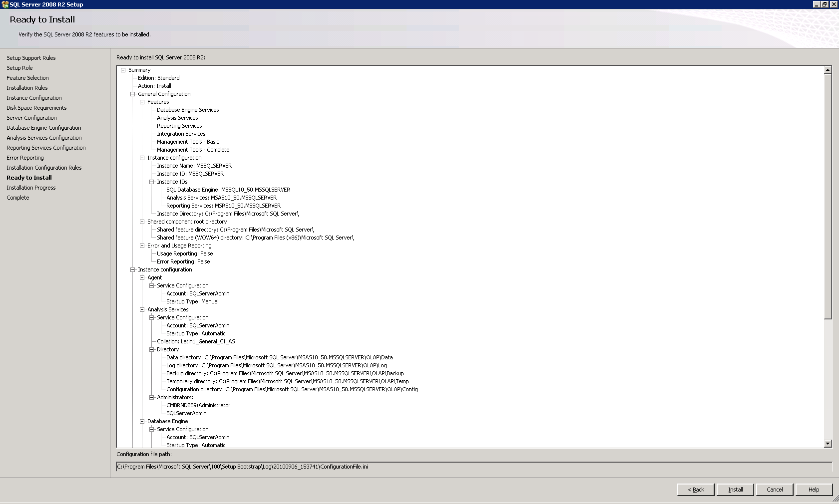Cancel the setup wizard
The height and width of the screenshot is (504, 839).
775,490
